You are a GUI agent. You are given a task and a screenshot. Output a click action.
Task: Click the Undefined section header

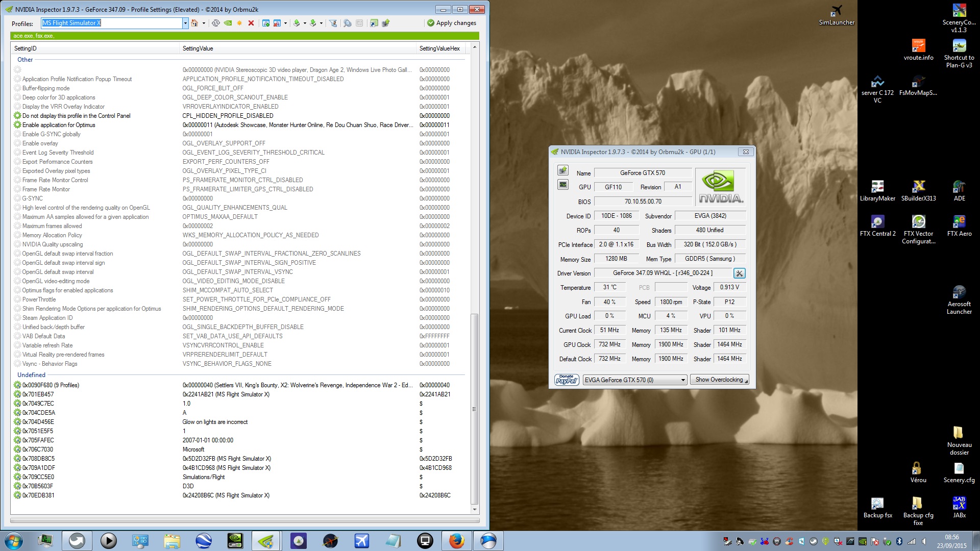31,375
